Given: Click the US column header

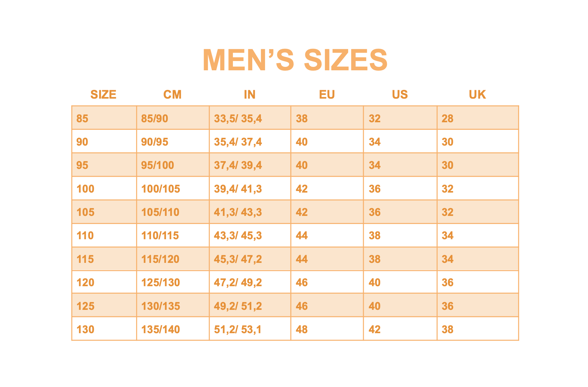Looking at the screenshot, I should [400, 95].
